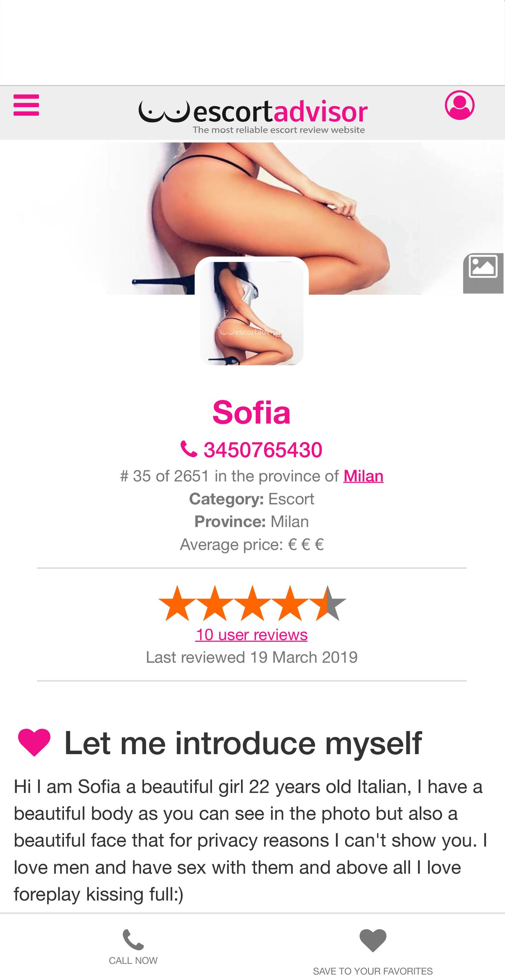Viewport: 505px width, 980px height.
Task: Dial the 3450765430 phone number link
Action: [263, 450]
